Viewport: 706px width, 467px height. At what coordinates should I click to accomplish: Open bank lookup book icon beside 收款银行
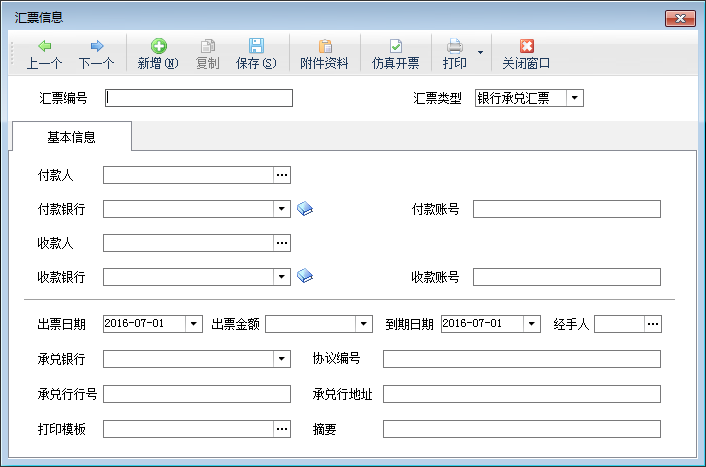305,277
